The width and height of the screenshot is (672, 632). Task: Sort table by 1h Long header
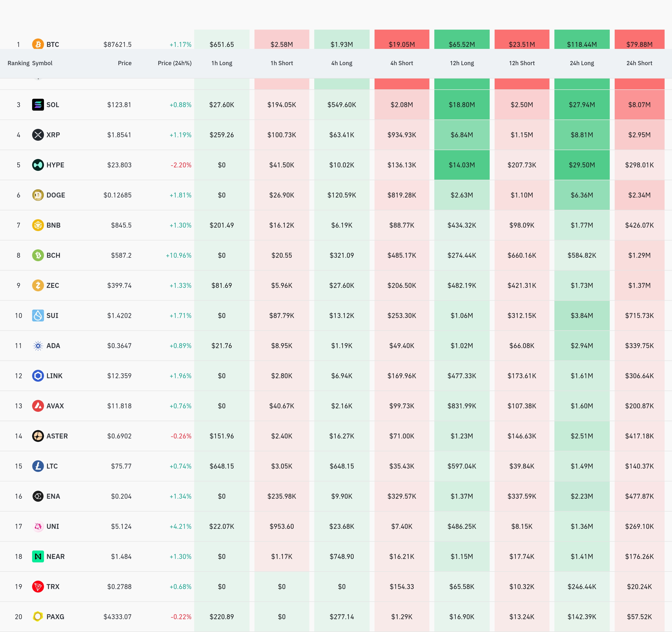click(222, 63)
